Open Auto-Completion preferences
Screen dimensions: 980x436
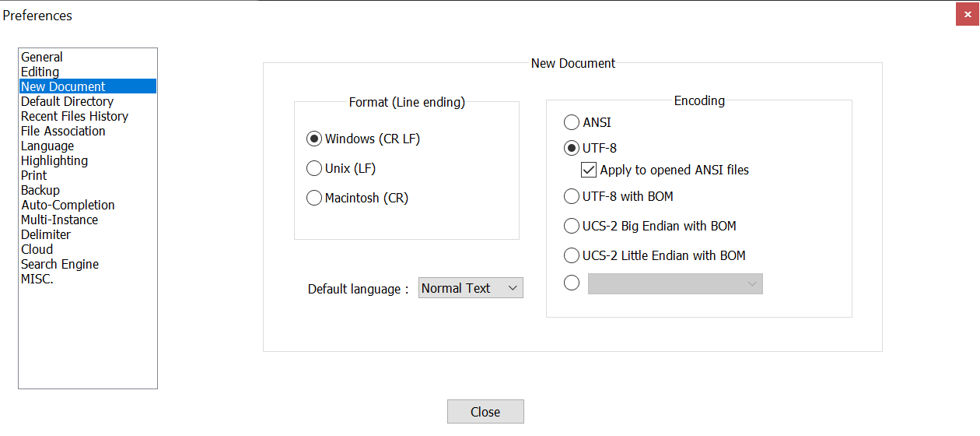[x=68, y=205]
